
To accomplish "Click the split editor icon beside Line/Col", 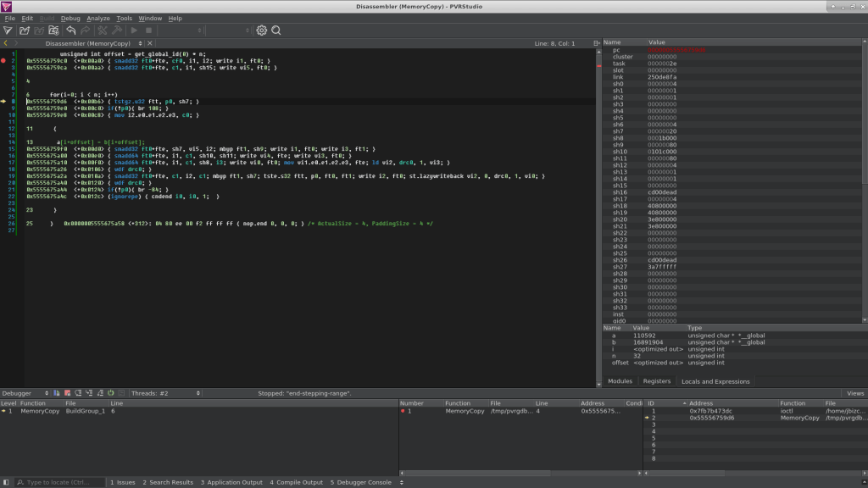I will coord(596,43).
